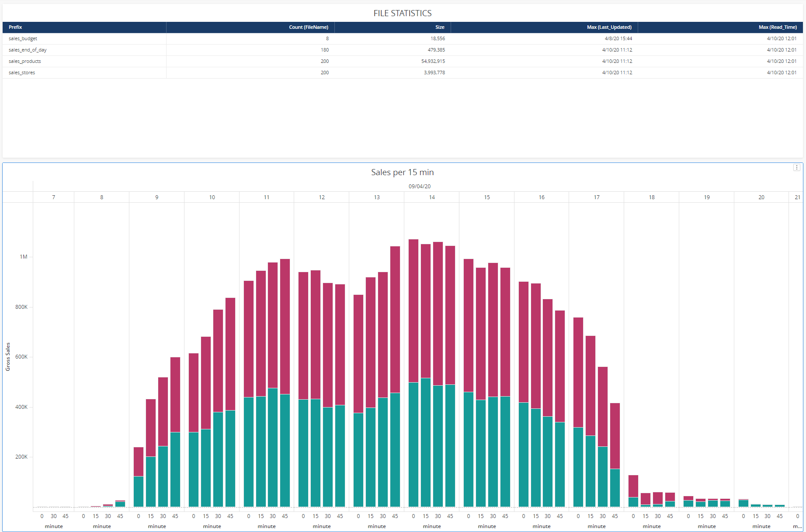Click the Gross Sales axis label
The height and width of the screenshot is (532, 806).
[8, 357]
